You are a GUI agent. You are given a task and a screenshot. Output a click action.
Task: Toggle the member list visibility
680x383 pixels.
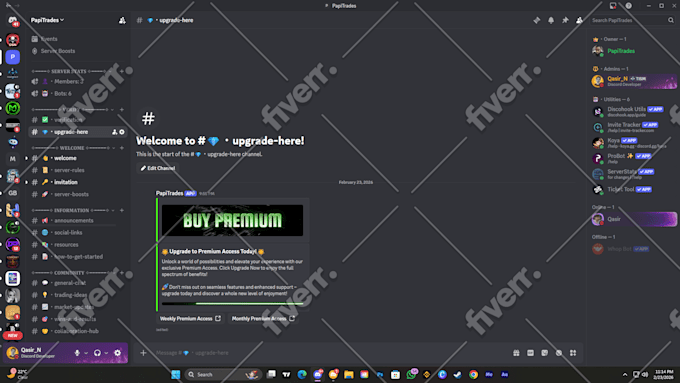pos(579,20)
